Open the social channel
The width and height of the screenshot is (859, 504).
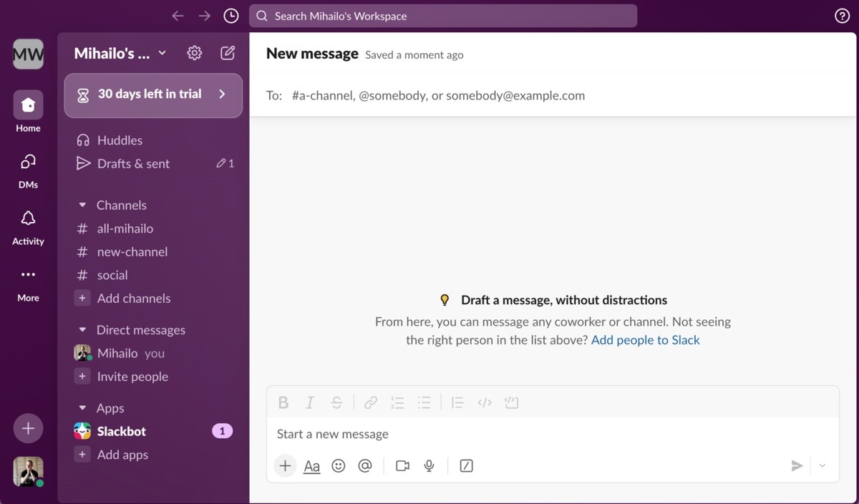click(153, 275)
